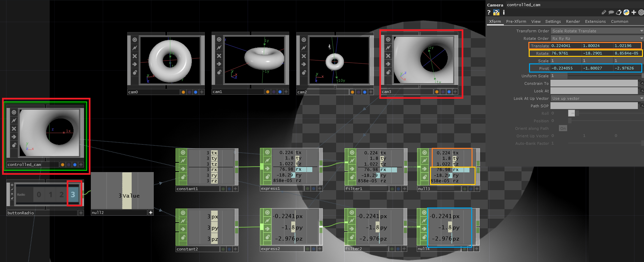The height and width of the screenshot is (262, 644).
Task: Open the Rotate Order dropdown
Action: click(x=597, y=38)
